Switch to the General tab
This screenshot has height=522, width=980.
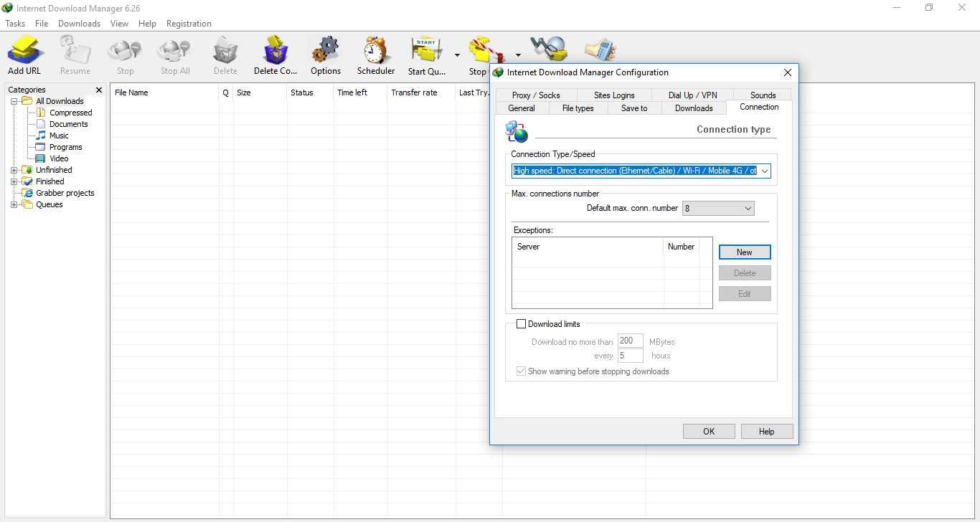(x=522, y=108)
